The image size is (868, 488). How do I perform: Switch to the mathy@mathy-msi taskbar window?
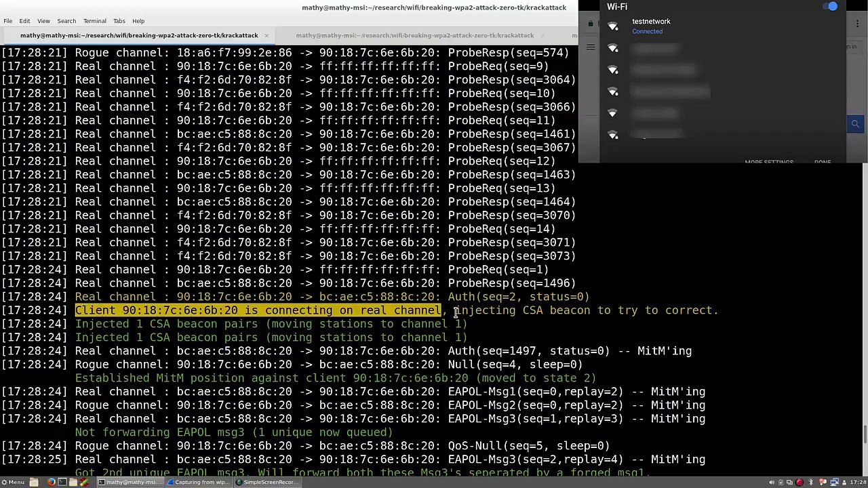[130, 482]
